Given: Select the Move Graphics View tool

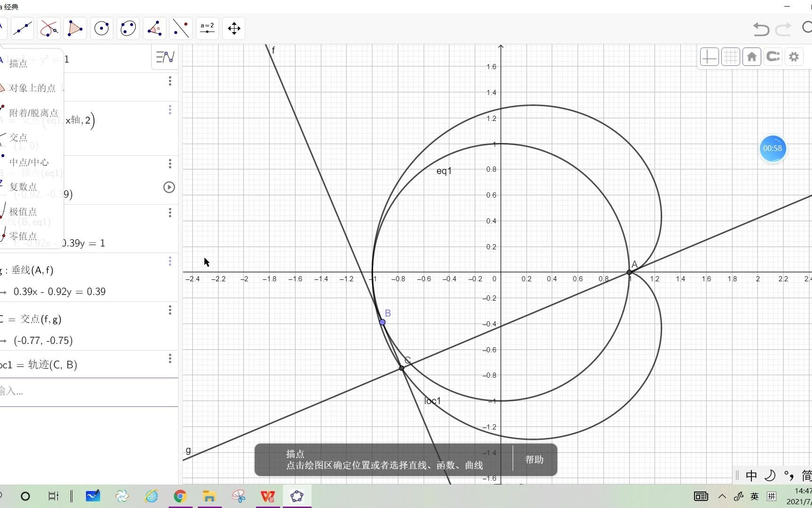Looking at the screenshot, I should click(x=234, y=29).
